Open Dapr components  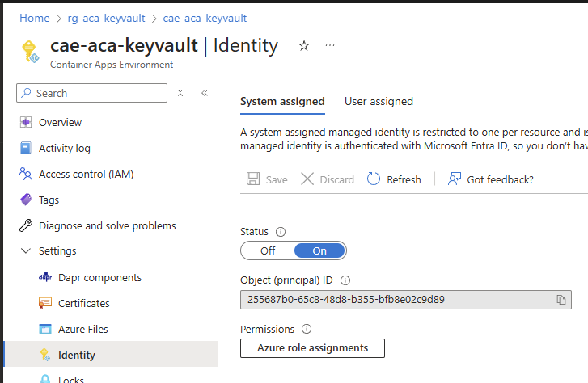99,278
